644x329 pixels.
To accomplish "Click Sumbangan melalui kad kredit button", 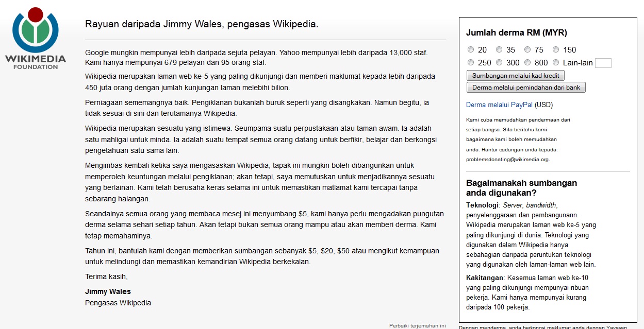I will click(x=516, y=76).
